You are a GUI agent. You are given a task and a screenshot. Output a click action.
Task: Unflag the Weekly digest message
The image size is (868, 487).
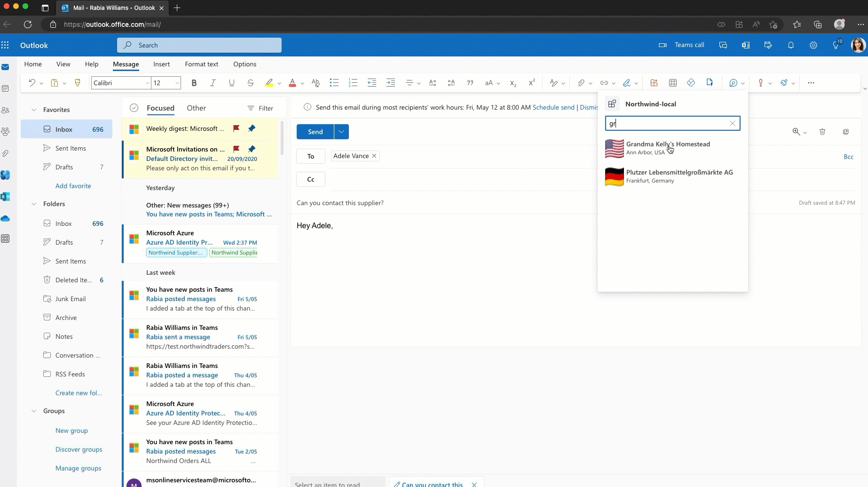(237, 128)
